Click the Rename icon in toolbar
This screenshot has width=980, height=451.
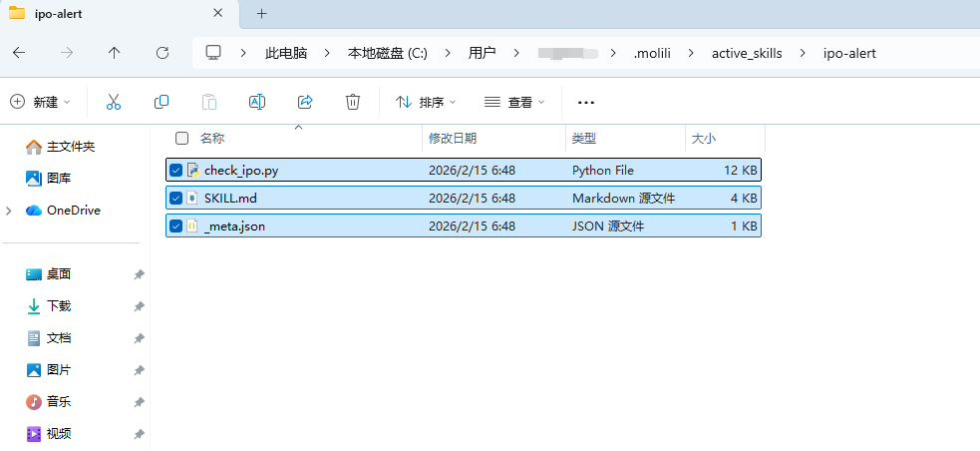pos(256,102)
